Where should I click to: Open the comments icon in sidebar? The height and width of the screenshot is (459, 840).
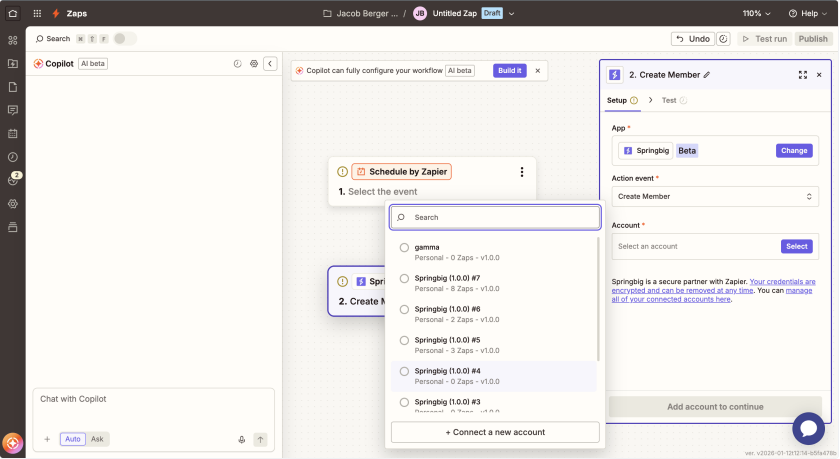(13, 110)
